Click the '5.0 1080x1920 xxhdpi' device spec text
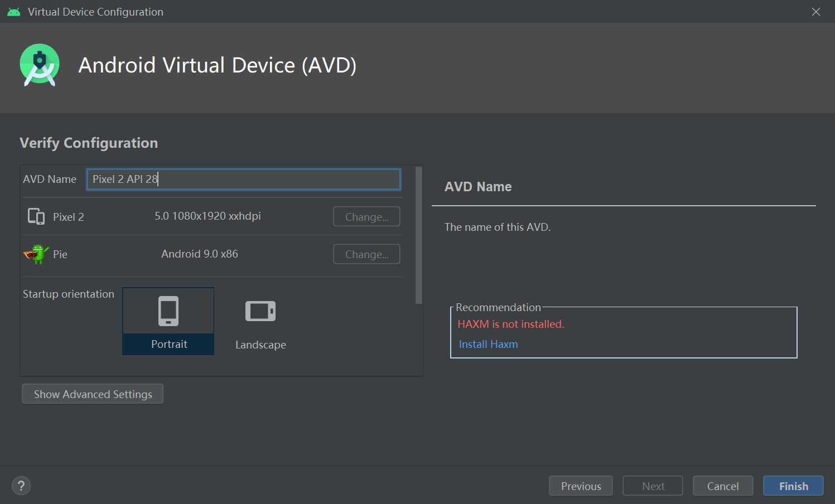The height and width of the screenshot is (504, 835). [207, 216]
